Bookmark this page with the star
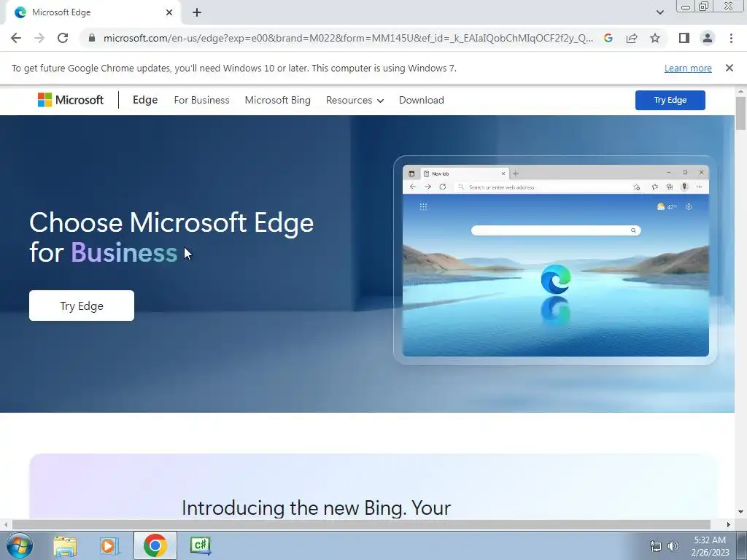 click(x=655, y=38)
